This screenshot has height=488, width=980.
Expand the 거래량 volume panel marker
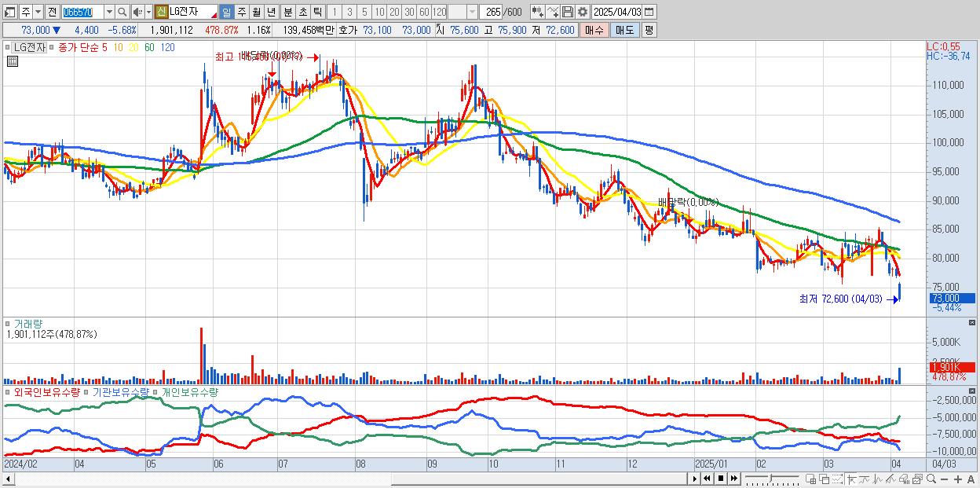click(x=7, y=323)
